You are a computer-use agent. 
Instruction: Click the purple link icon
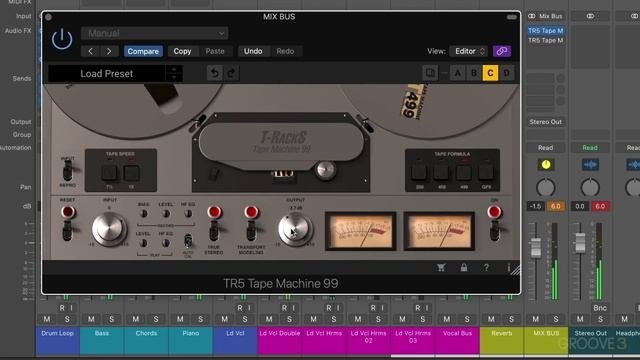[x=502, y=51]
